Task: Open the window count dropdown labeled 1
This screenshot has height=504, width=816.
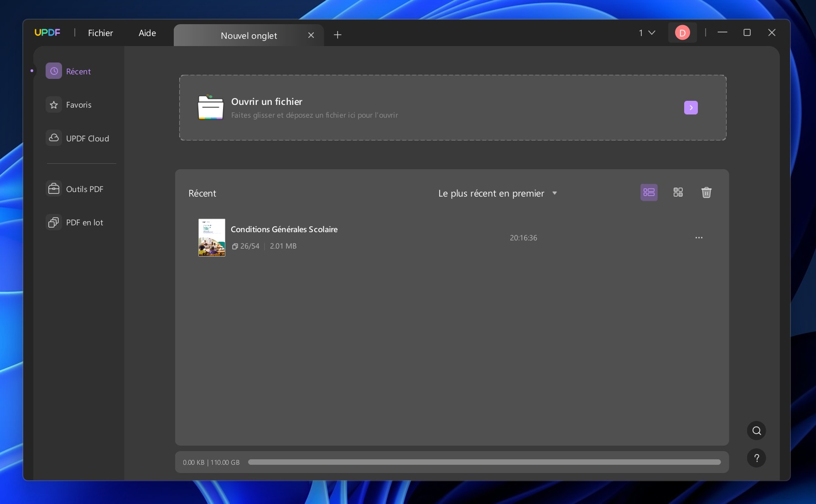Action: coord(647,33)
